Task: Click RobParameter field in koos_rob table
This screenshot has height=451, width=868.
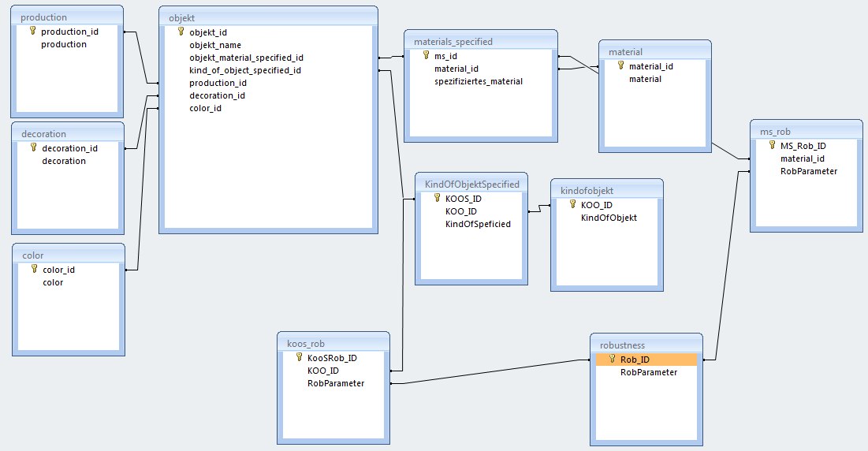Action: [335, 383]
